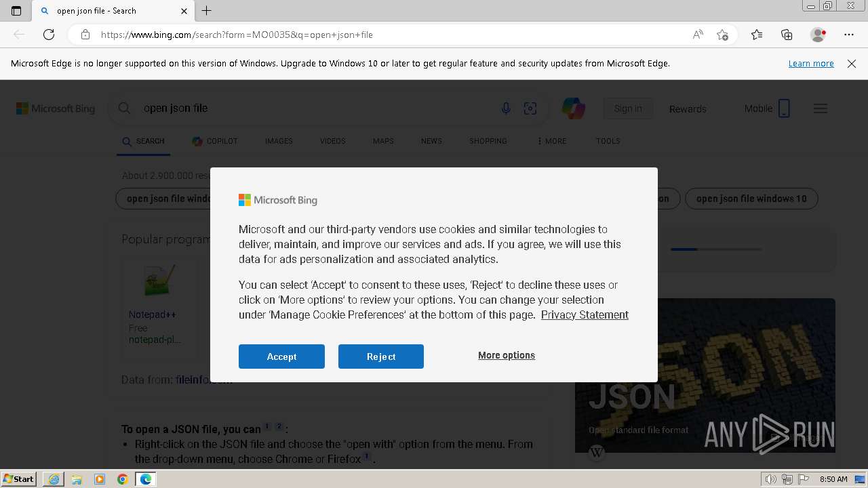Select 'open json file windows 10' suggestion
The height and width of the screenshot is (488, 868).
751,199
